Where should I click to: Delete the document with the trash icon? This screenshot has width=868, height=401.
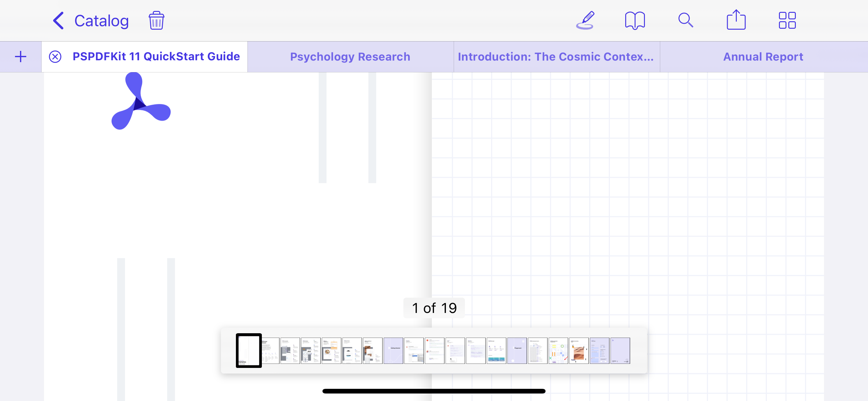(156, 20)
